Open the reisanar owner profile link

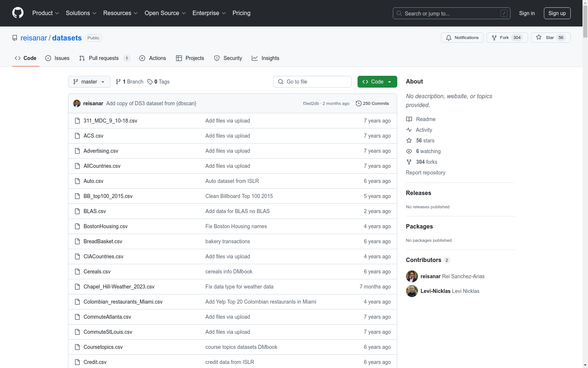click(34, 38)
